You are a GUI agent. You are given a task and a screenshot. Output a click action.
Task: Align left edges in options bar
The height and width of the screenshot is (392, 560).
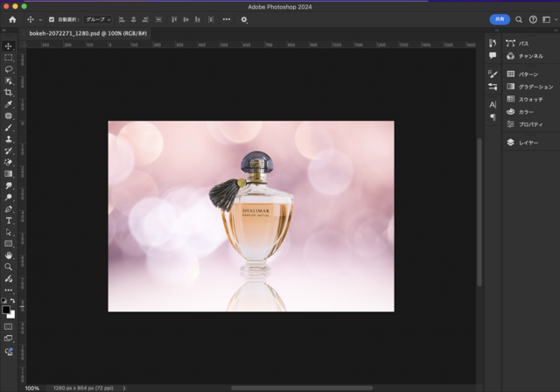tap(122, 19)
